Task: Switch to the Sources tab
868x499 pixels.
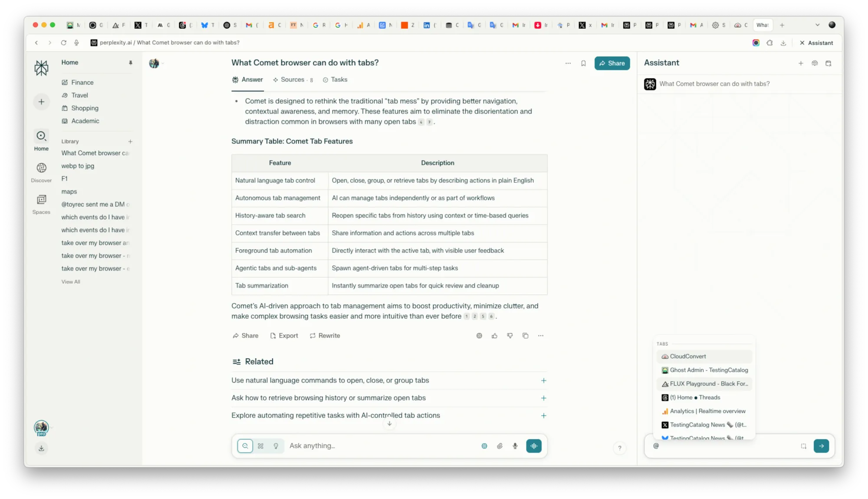Action: (293, 79)
